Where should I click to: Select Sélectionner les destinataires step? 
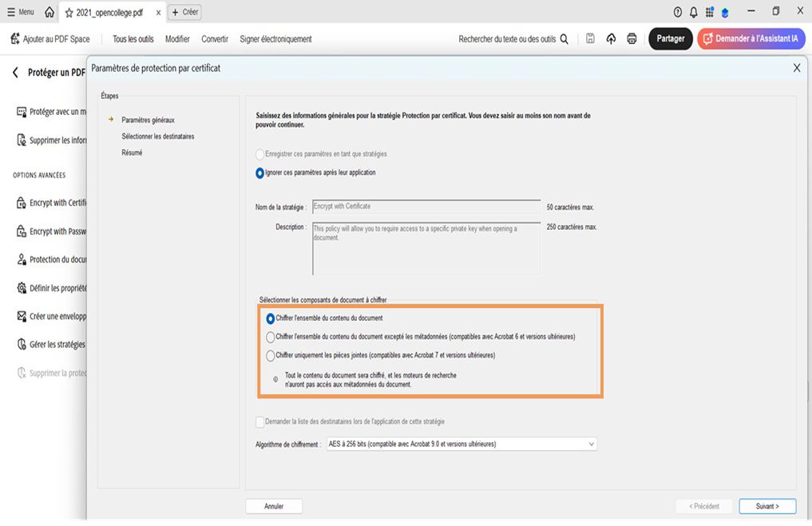[x=157, y=136]
